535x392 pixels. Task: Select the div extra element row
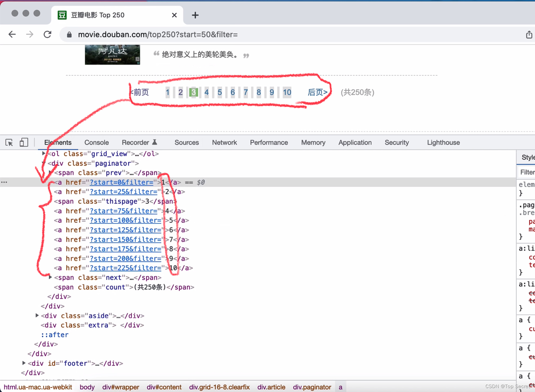pyautogui.click(x=93, y=325)
